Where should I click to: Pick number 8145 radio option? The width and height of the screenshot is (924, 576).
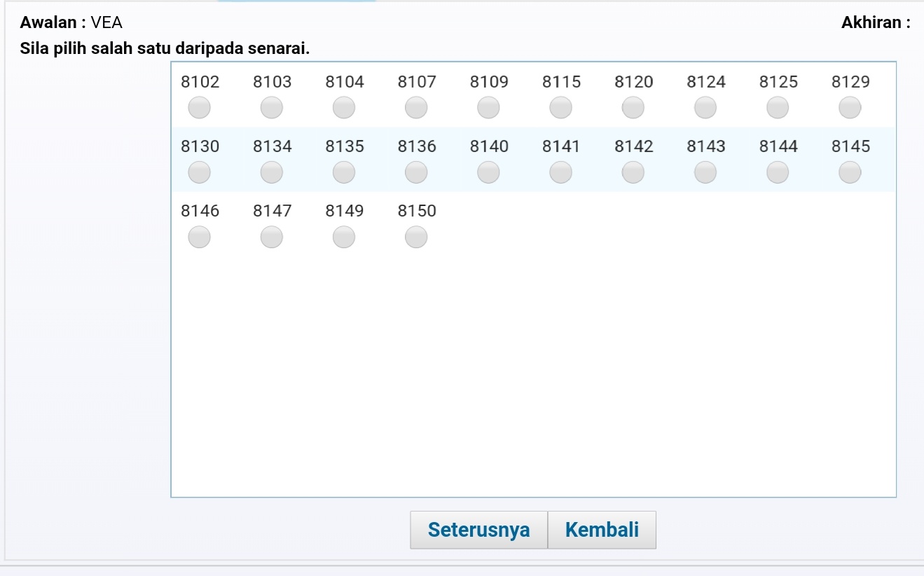click(x=850, y=172)
